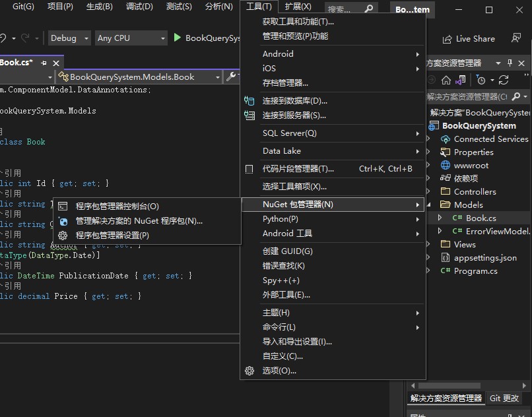Launch Spy++ from Tools menu

pos(333,280)
